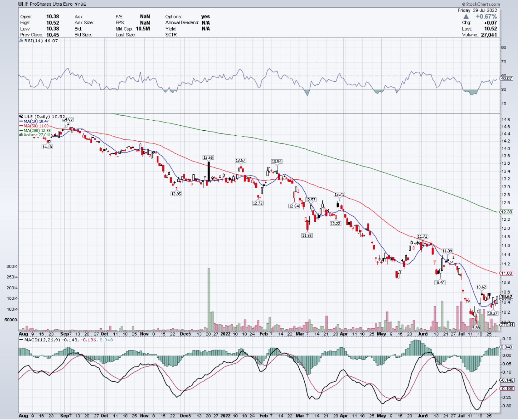This screenshot has height=420, width=518.
Task: Click the ProShares Ultra Euro name
Action: click(x=51, y=4)
